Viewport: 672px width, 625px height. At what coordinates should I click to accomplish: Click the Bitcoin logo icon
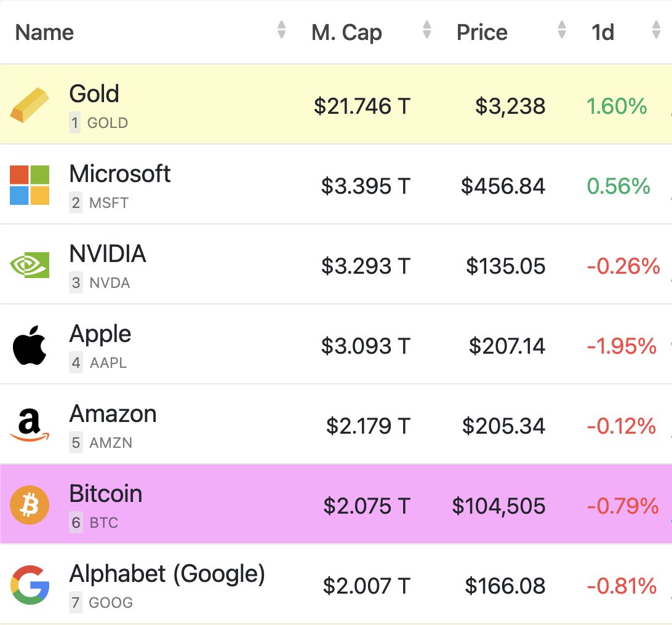(x=30, y=505)
